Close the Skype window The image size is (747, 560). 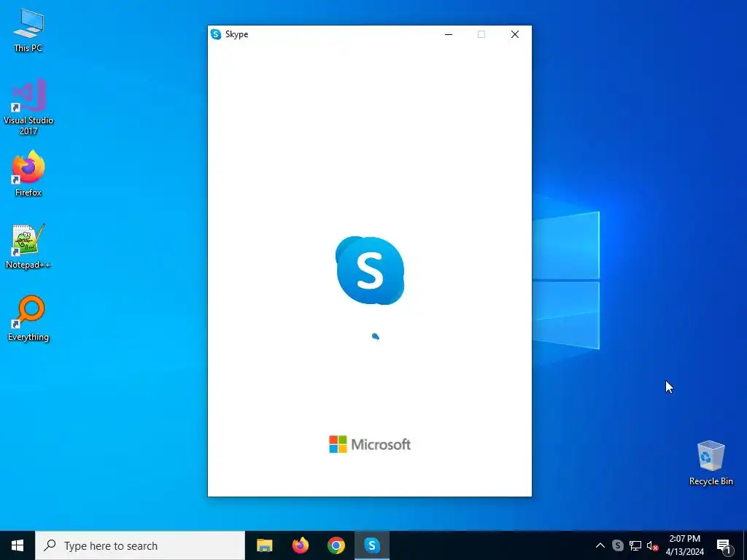pyautogui.click(x=515, y=34)
